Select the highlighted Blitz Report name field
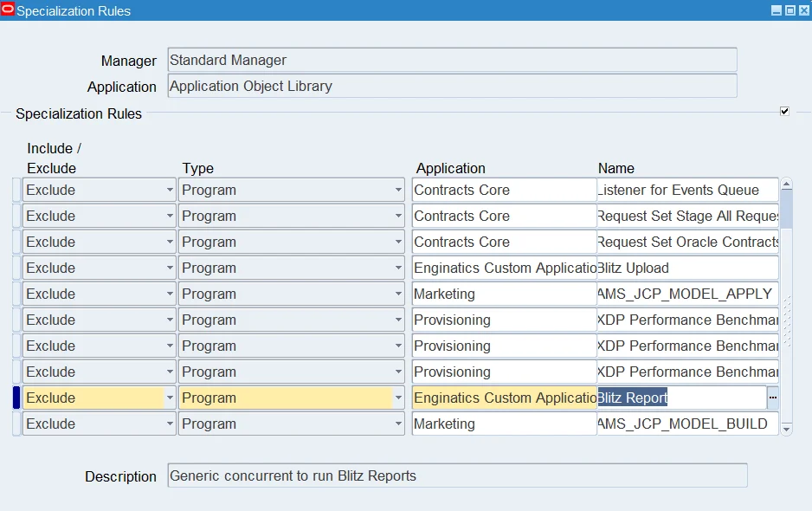This screenshot has height=511, width=812. (x=682, y=398)
